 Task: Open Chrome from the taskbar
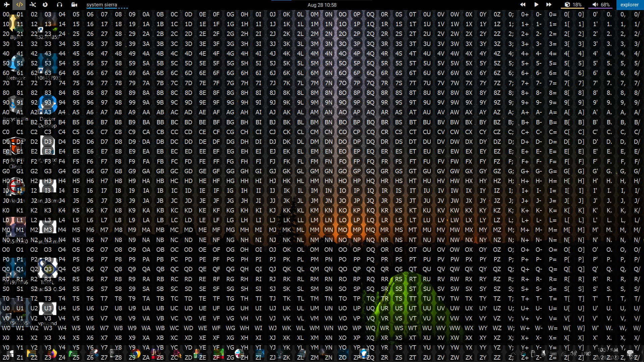(x=135, y=354)
